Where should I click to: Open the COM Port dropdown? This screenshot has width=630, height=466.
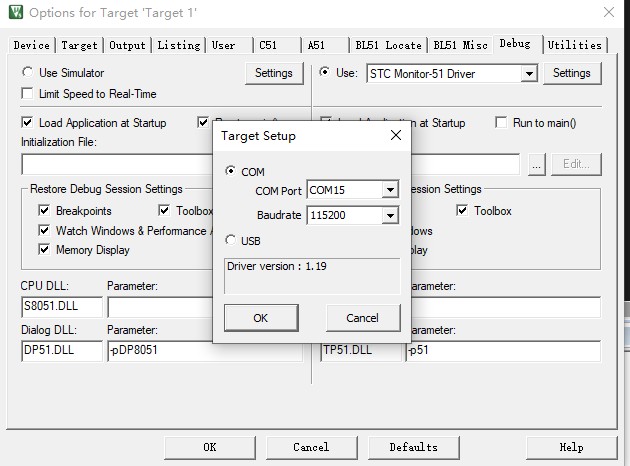coord(390,190)
